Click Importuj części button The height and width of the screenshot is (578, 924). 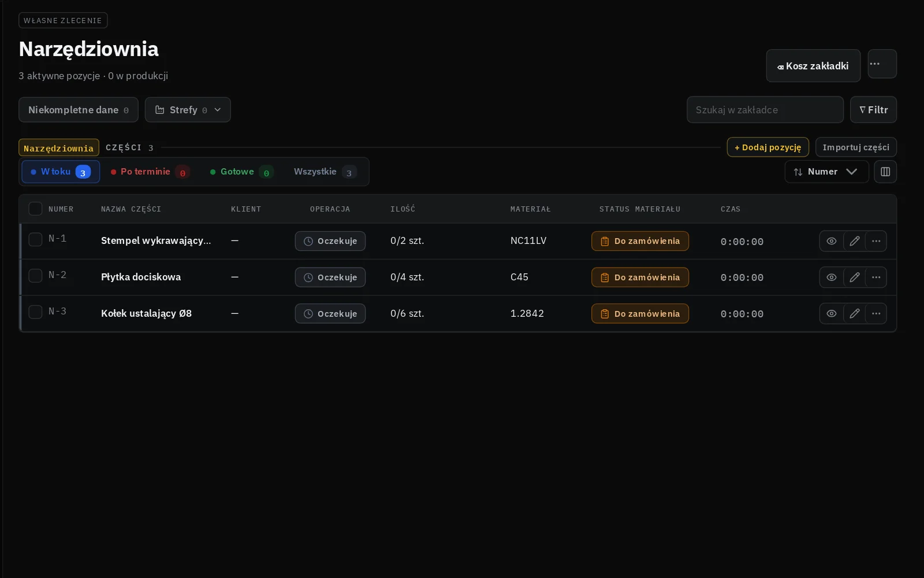[x=856, y=147]
